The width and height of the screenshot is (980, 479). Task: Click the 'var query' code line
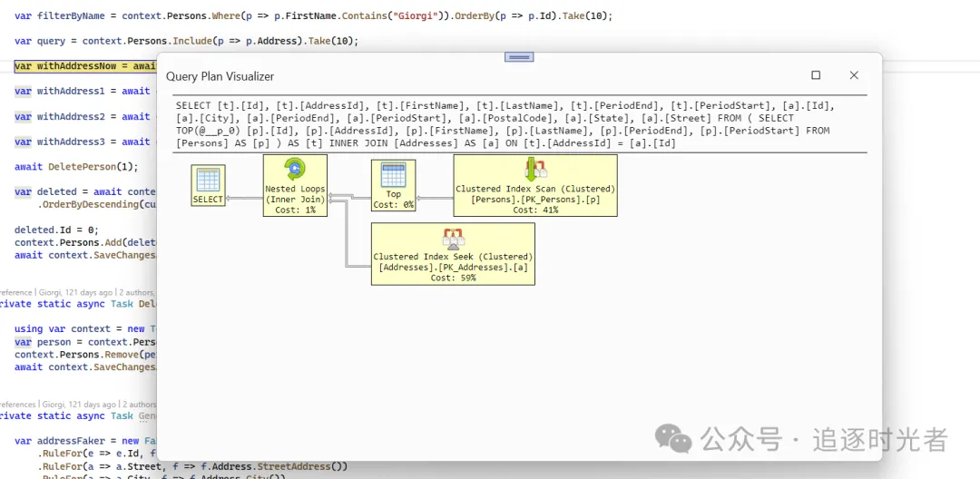click(x=186, y=41)
